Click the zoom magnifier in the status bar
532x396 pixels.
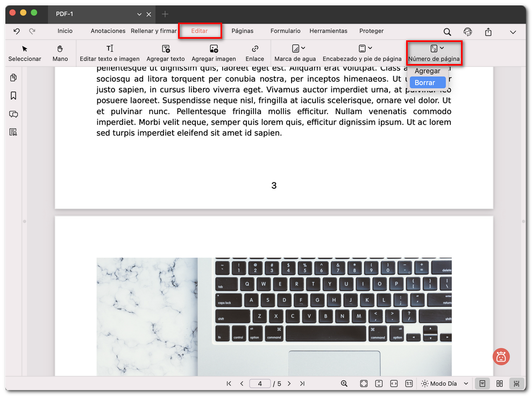click(x=344, y=383)
